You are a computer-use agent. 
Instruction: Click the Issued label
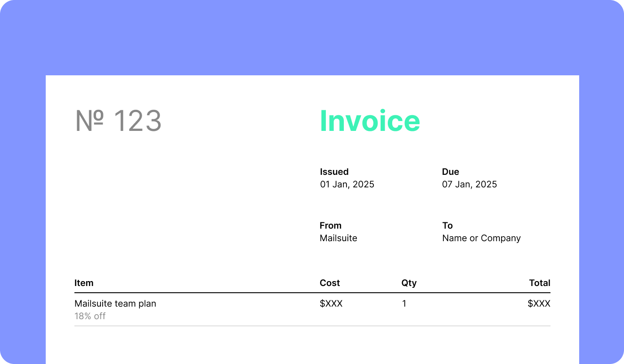(334, 172)
